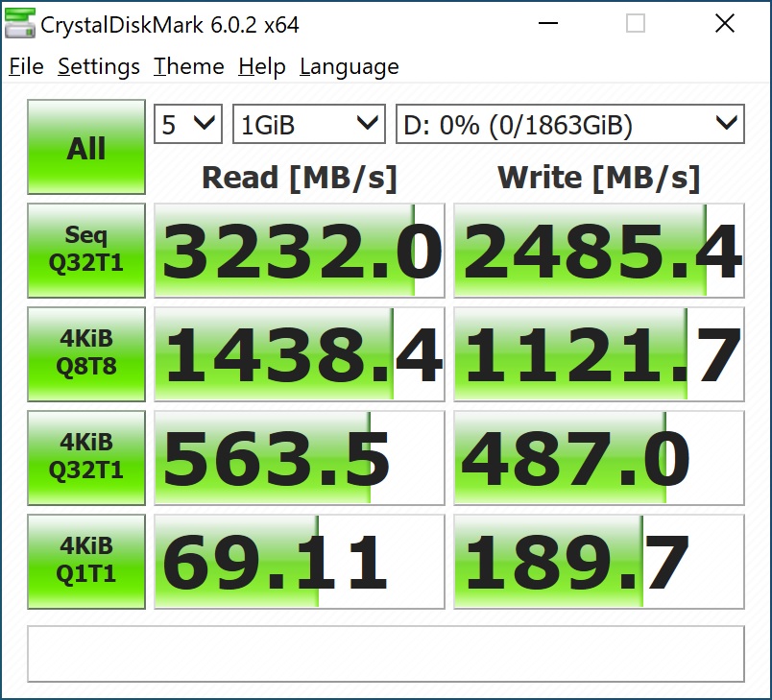Screen dimensions: 772x700
Task: Select the 4KiB Q8T8 write result 1121.7
Action: point(599,354)
